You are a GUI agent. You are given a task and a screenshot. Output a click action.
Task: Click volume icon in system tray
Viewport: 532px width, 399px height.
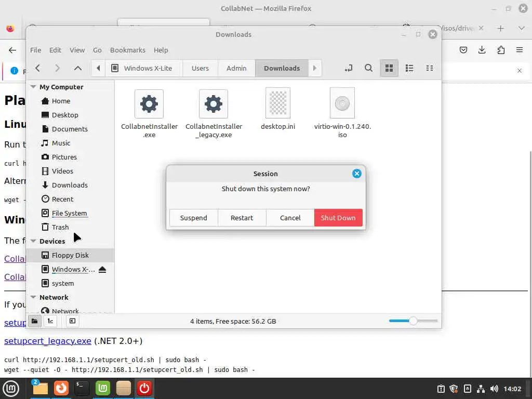coord(495,389)
